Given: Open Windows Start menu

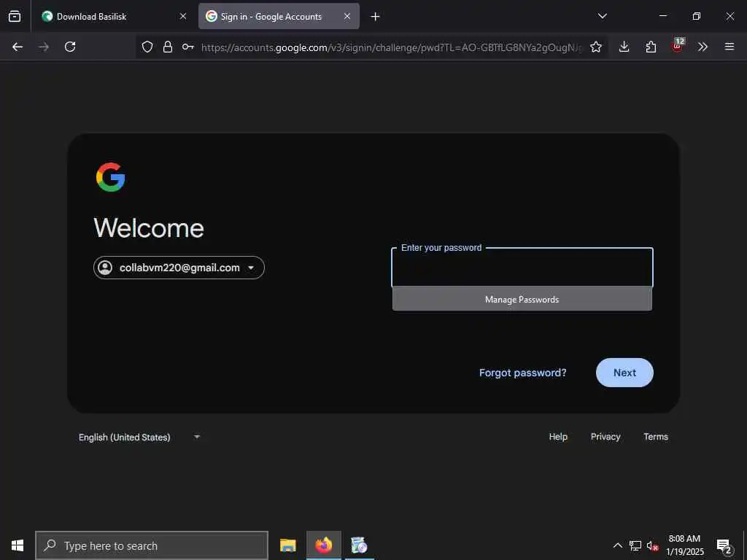Looking at the screenshot, I should (18, 545).
